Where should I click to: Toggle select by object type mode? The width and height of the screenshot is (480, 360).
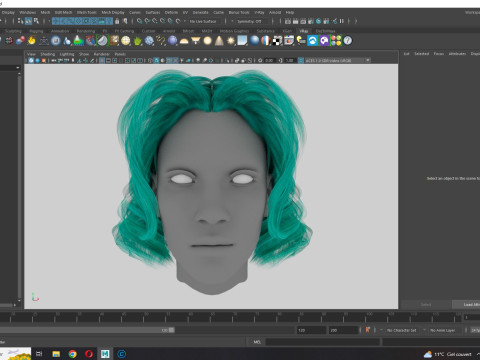click(28, 21)
